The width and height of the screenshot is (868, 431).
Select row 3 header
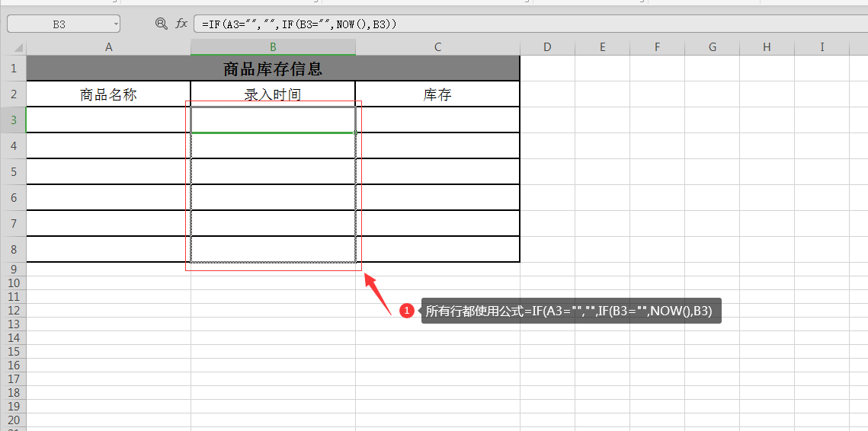pos(13,120)
